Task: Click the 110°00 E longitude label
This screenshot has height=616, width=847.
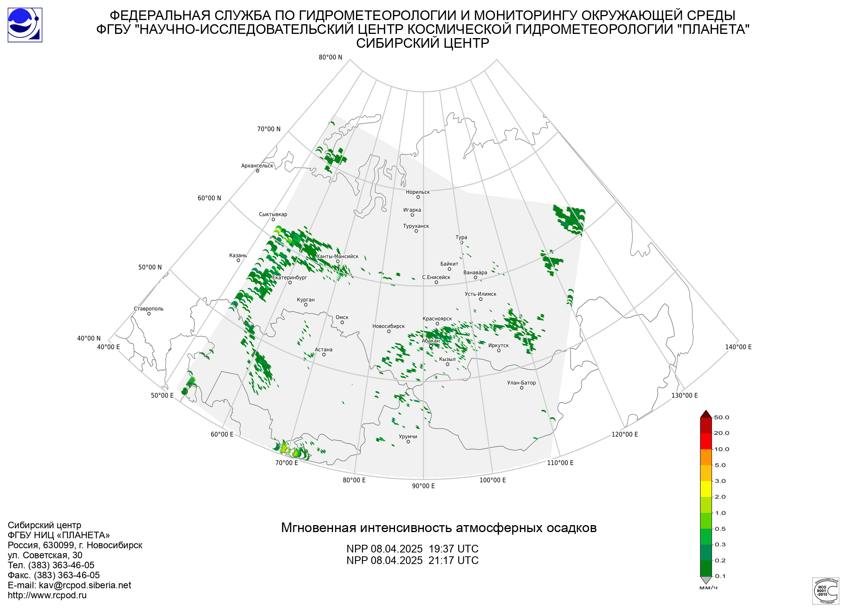Action: [x=560, y=463]
